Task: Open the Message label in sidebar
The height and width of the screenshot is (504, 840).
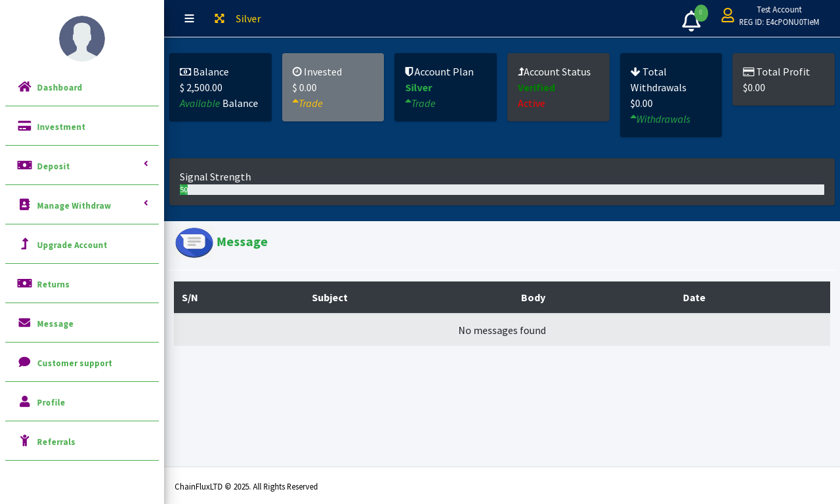Action: (x=55, y=324)
